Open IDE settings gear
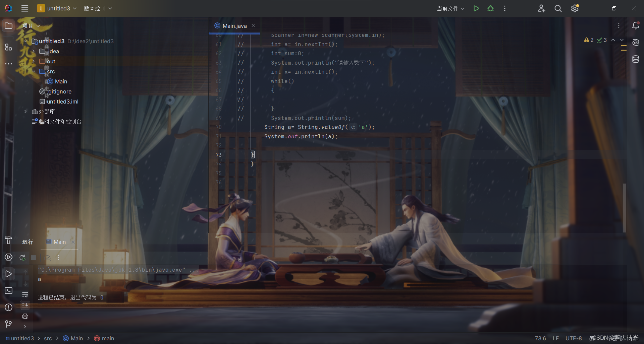 click(x=575, y=8)
